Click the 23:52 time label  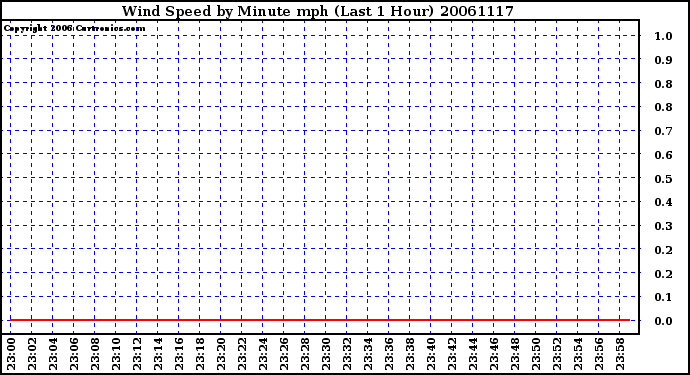tap(558, 354)
